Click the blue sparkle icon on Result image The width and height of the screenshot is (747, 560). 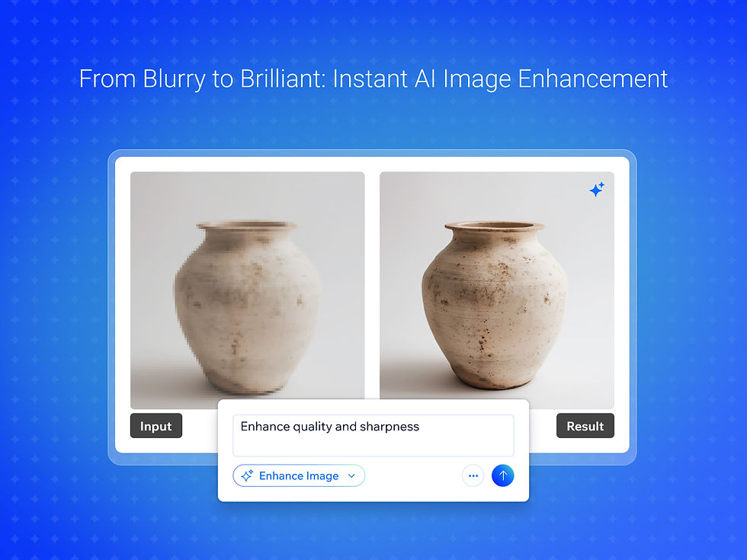597,190
